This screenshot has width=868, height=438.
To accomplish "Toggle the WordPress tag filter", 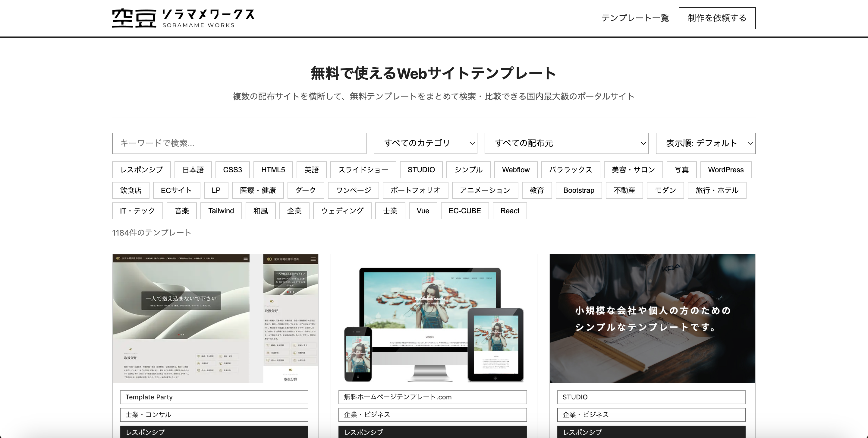I will (725, 170).
